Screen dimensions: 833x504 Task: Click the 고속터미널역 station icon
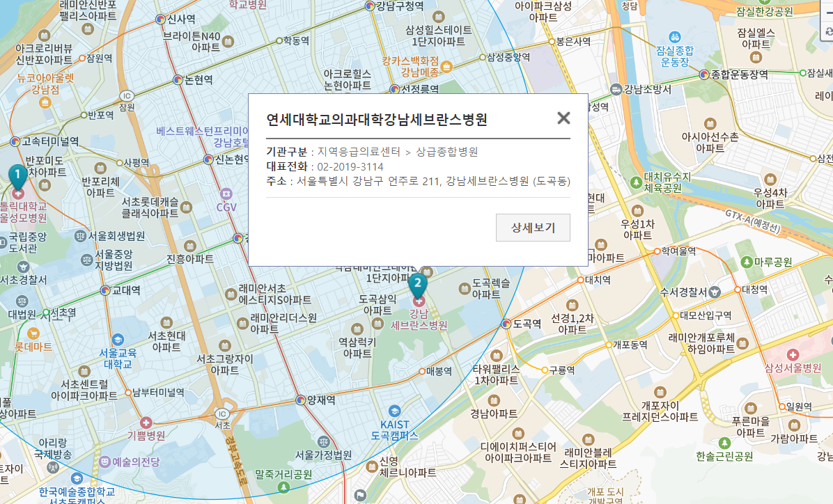(x=15, y=142)
